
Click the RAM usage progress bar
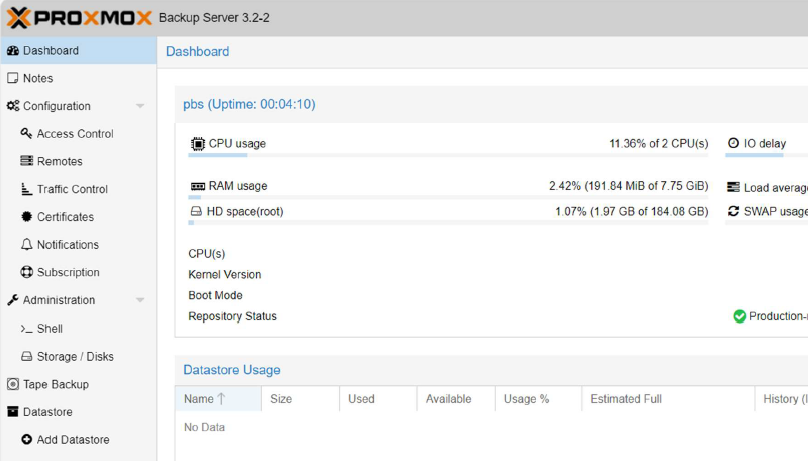tap(448, 197)
